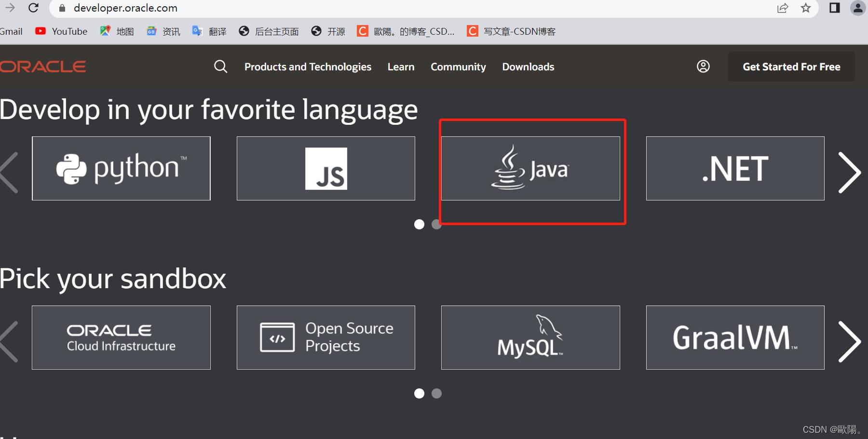Viewport: 868px width, 439px height.
Task: Go forward with the browser arrow
Action: click(10, 8)
